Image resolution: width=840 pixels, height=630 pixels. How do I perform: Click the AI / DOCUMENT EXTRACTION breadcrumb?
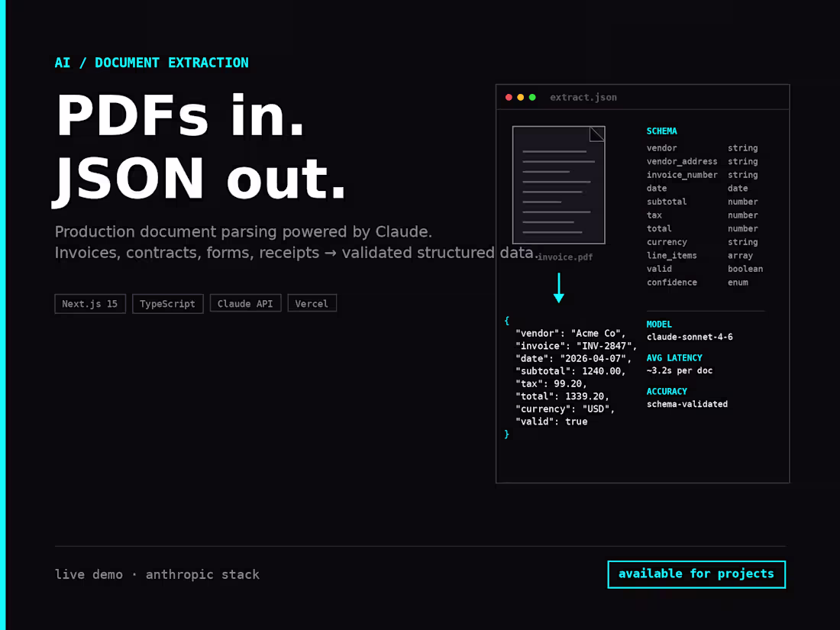[x=151, y=63]
